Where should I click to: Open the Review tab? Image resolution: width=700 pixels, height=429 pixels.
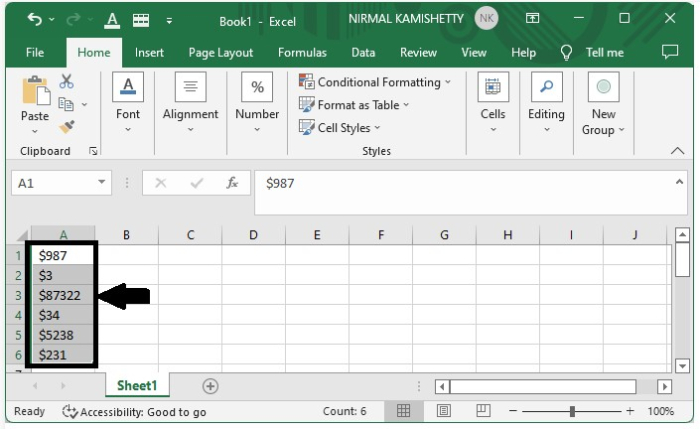coord(418,53)
